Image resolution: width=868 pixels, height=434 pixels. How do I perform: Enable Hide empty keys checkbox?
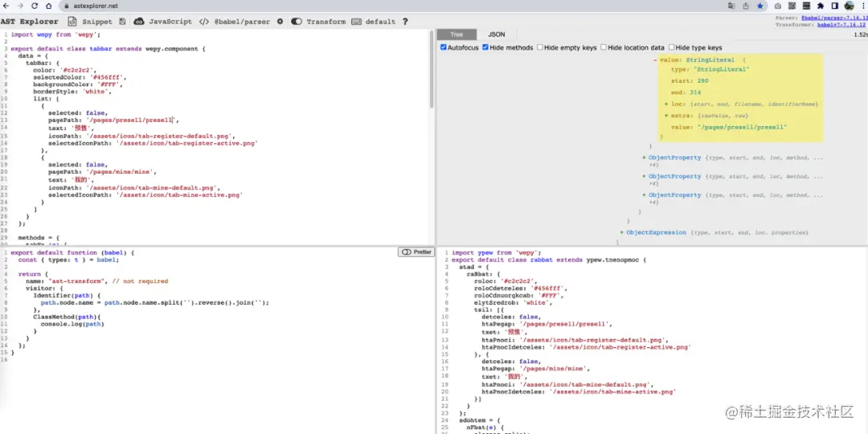[540, 47]
